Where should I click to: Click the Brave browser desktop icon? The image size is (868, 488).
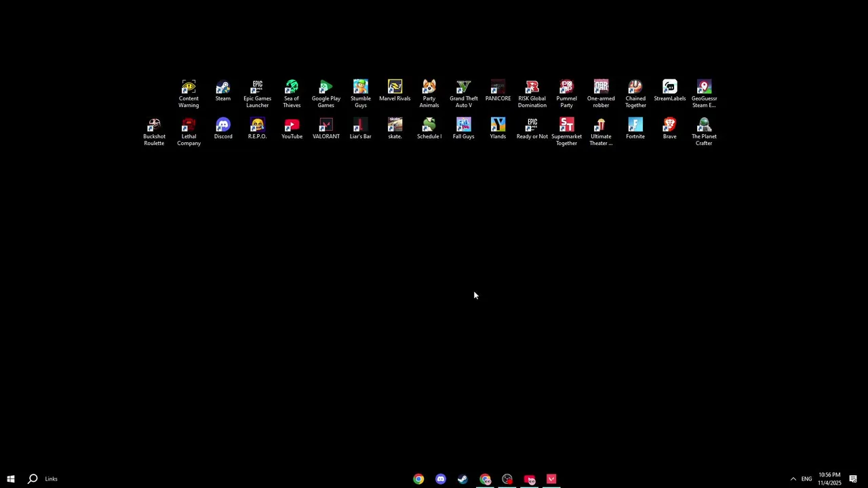click(670, 129)
